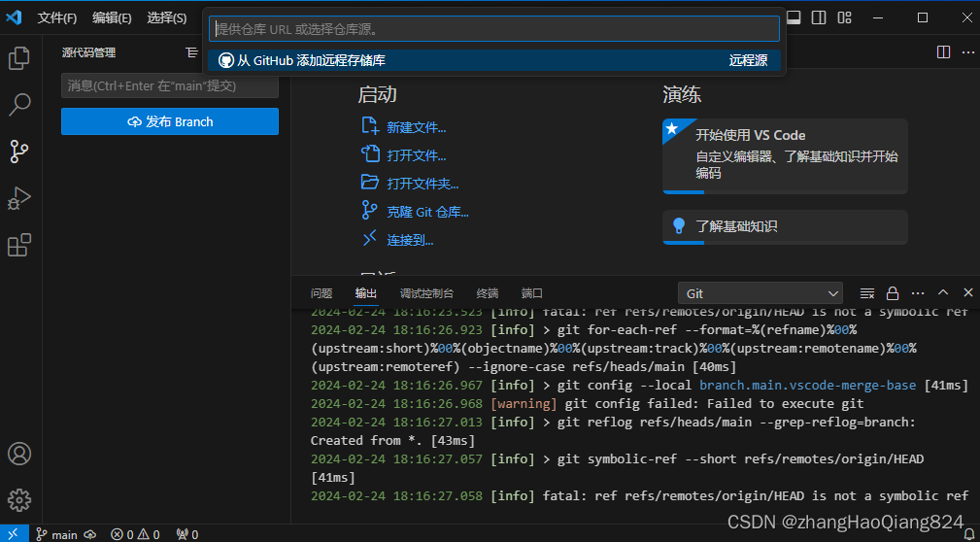Image resolution: width=980 pixels, height=542 pixels.
Task: Open errors and warnings status item
Action: pyautogui.click(x=135, y=534)
